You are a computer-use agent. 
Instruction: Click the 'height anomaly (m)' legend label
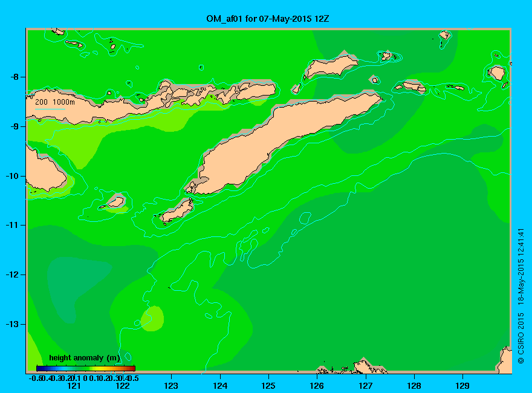[x=84, y=358]
